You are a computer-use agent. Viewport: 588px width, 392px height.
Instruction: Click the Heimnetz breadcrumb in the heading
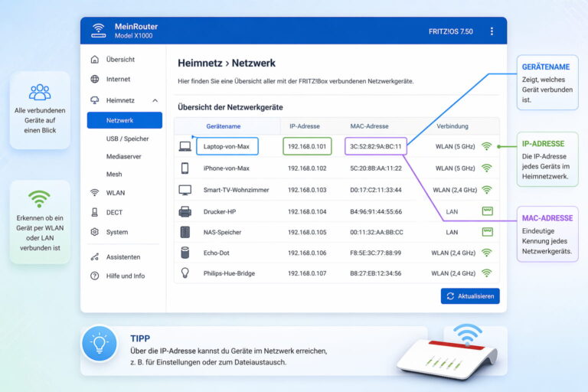point(200,63)
